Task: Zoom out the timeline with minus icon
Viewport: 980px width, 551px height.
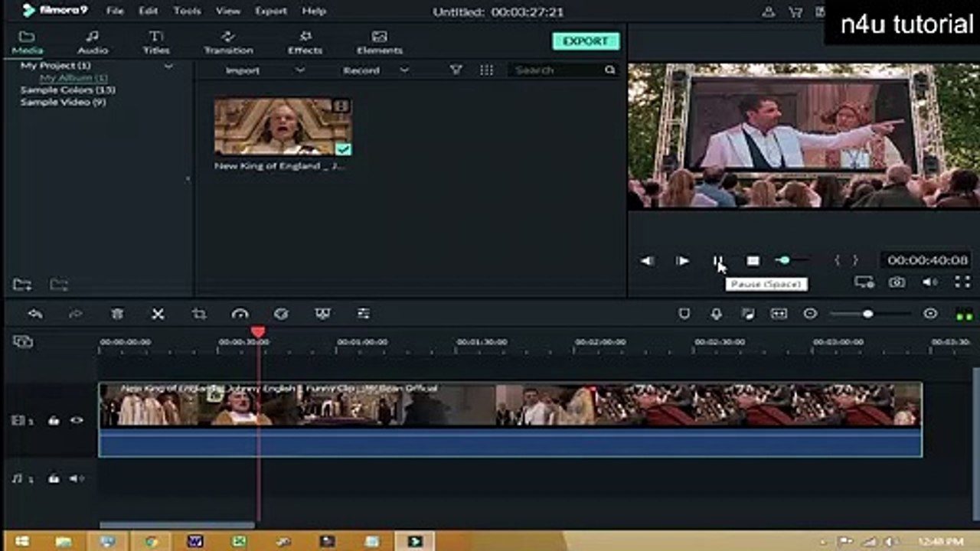Action: [810, 314]
